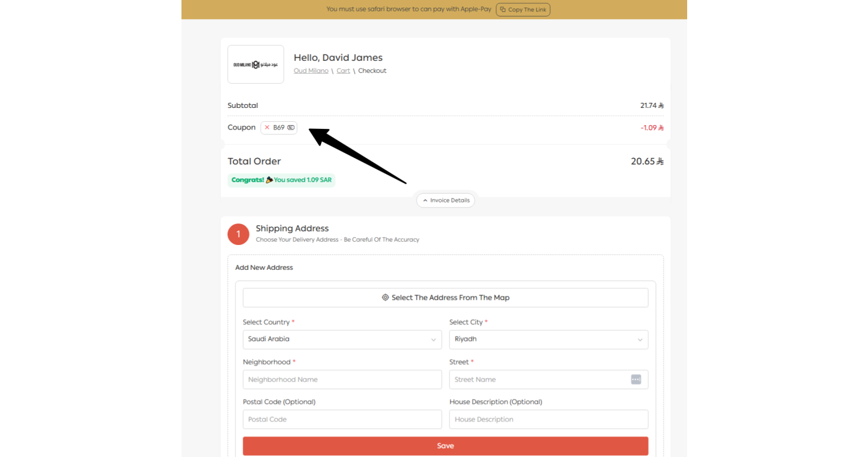
Task: Click the red Save button
Action: pyautogui.click(x=445, y=446)
